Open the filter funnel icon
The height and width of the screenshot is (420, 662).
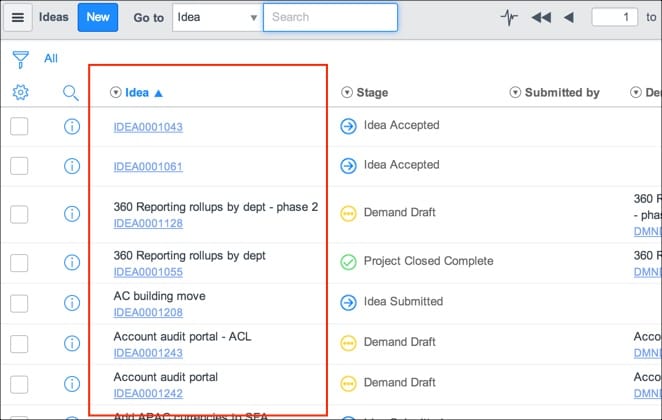[20, 59]
